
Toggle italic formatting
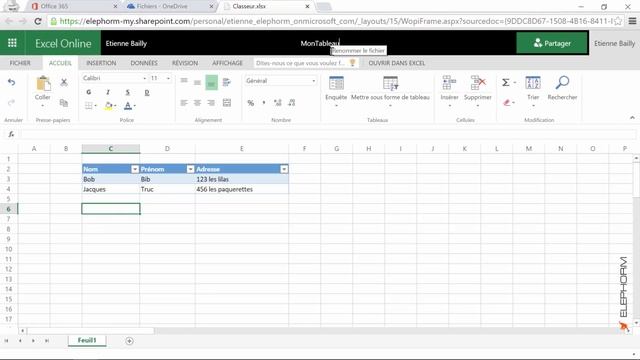108,92
